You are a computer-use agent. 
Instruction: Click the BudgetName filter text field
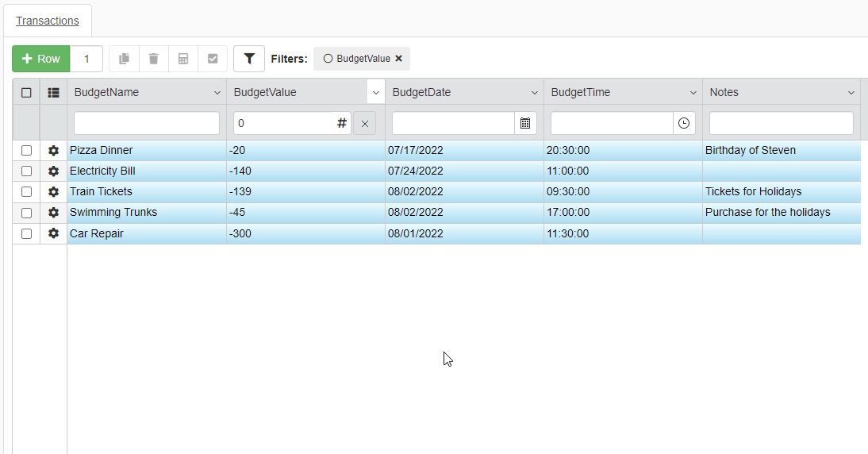point(147,123)
